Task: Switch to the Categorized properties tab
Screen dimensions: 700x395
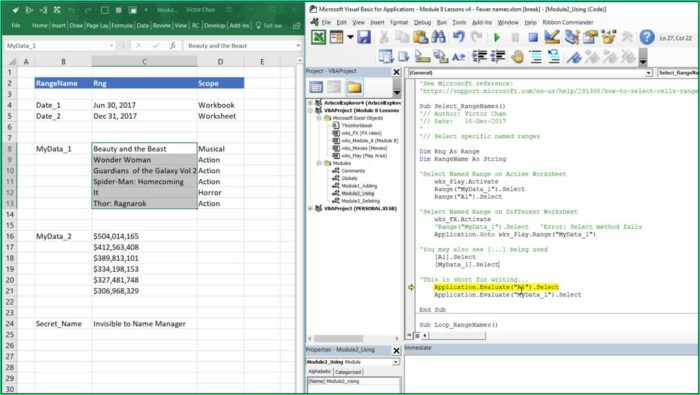Action: pos(348,372)
